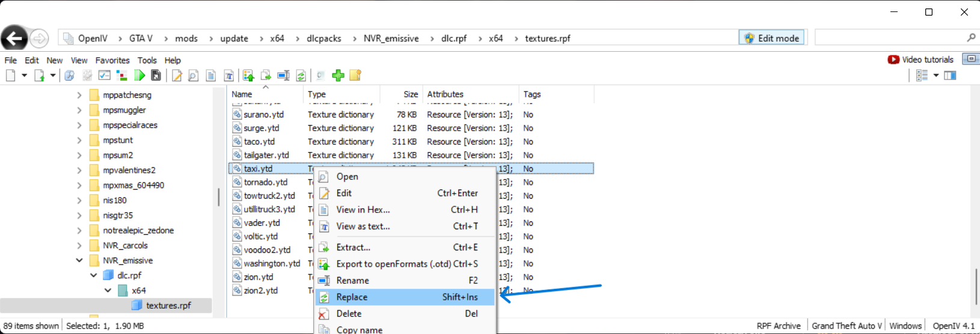
Task: Open the import file dropdown arrow
Action: pyautogui.click(x=53, y=75)
